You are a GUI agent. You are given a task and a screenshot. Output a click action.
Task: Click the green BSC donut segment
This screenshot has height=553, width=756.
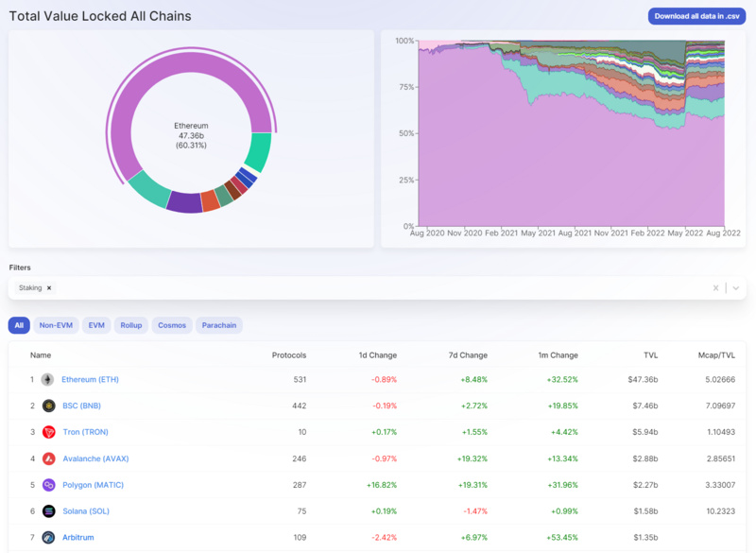click(257, 151)
